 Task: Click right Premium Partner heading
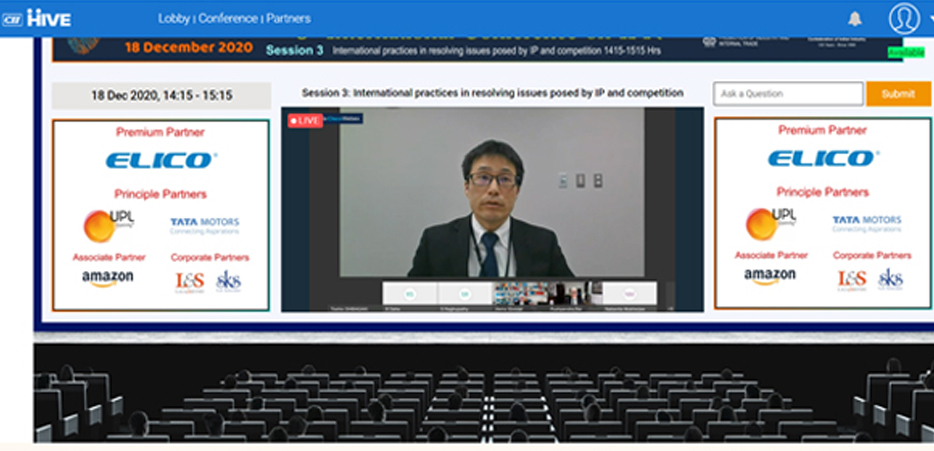click(x=823, y=130)
